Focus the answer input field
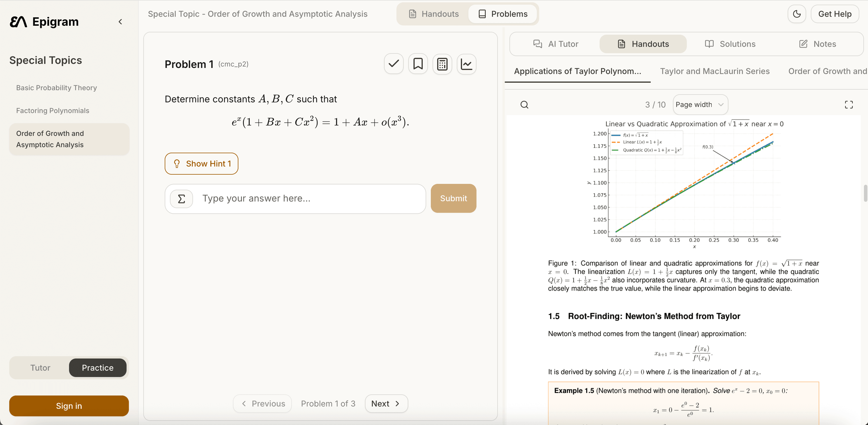The width and height of the screenshot is (868, 425). [x=310, y=199]
